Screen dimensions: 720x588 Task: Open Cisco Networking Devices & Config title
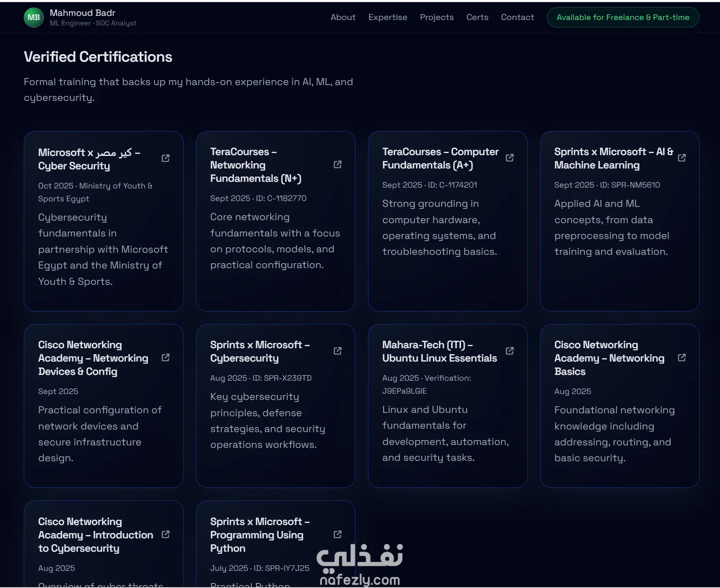(x=93, y=358)
